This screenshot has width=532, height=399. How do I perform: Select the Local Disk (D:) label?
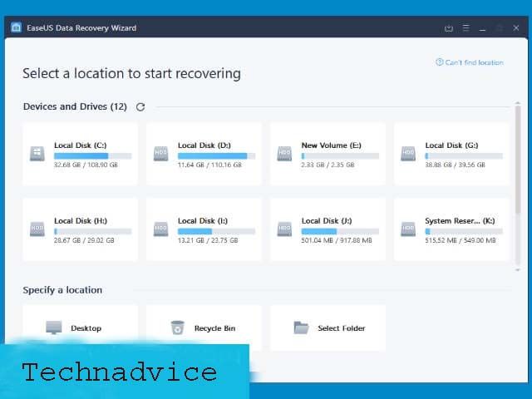(x=204, y=145)
